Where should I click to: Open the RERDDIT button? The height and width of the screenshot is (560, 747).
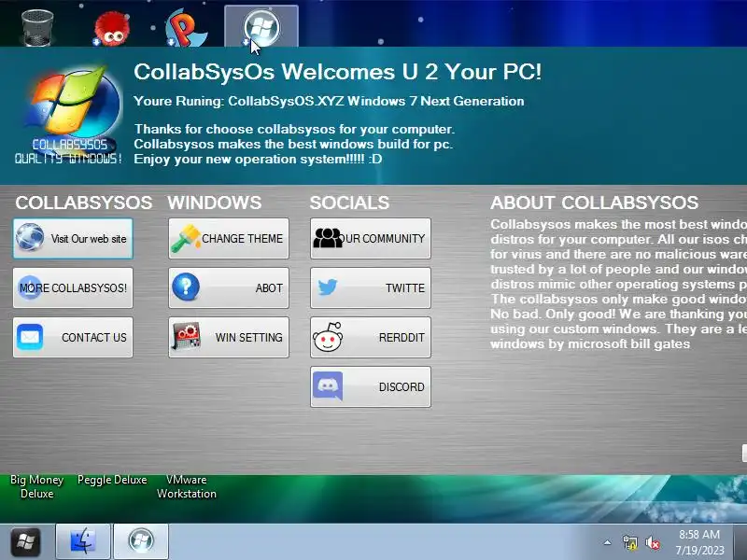pos(371,337)
